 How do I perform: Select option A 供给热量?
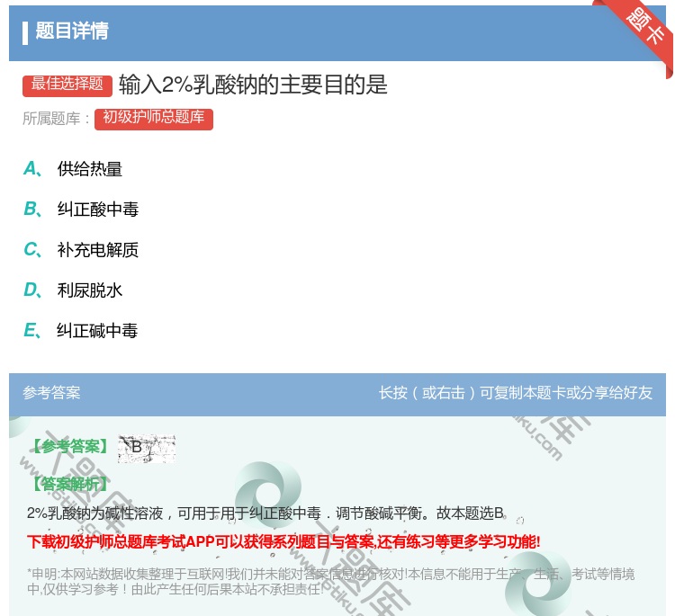coord(73,169)
